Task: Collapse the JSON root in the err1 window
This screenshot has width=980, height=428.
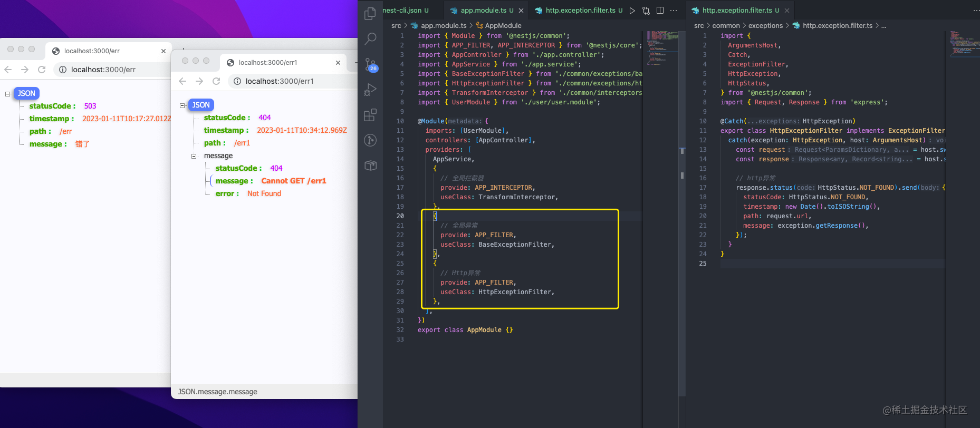Action: 182,105
